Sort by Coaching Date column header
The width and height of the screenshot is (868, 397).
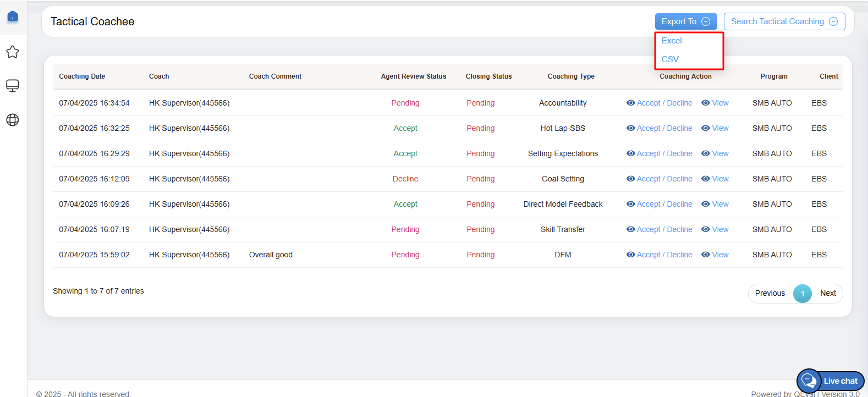tap(82, 76)
